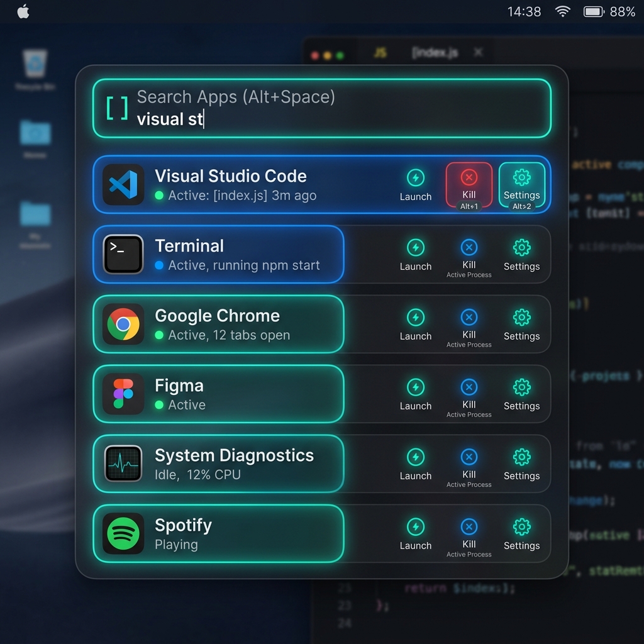Click "Idle, 12% CPU" status text
The height and width of the screenshot is (644, 644).
pos(197,475)
